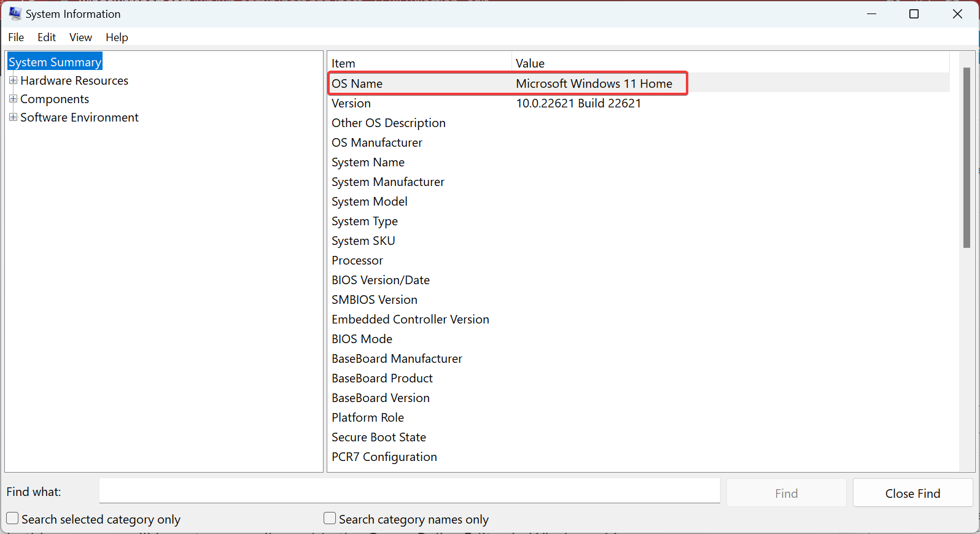This screenshot has height=534, width=980.
Task: Select the System SKU row
Action: (x=639, y=241)
